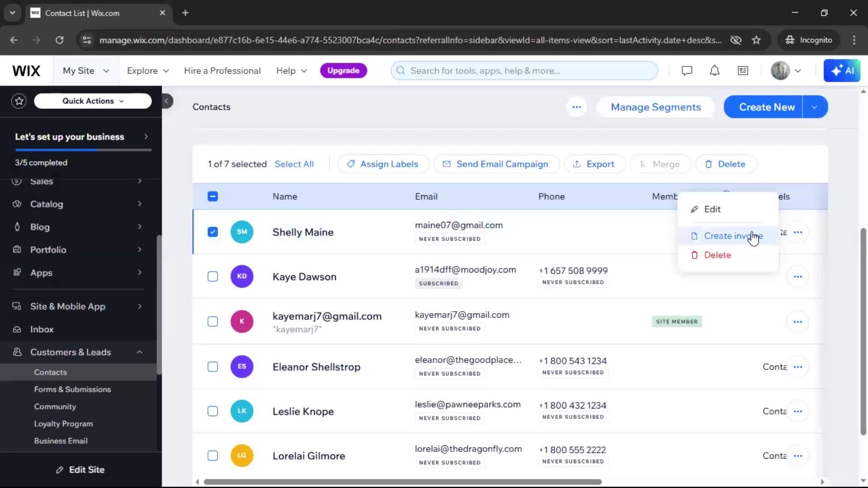Open Chrome menu three dots
868x488 pixels.
point(854,40)
